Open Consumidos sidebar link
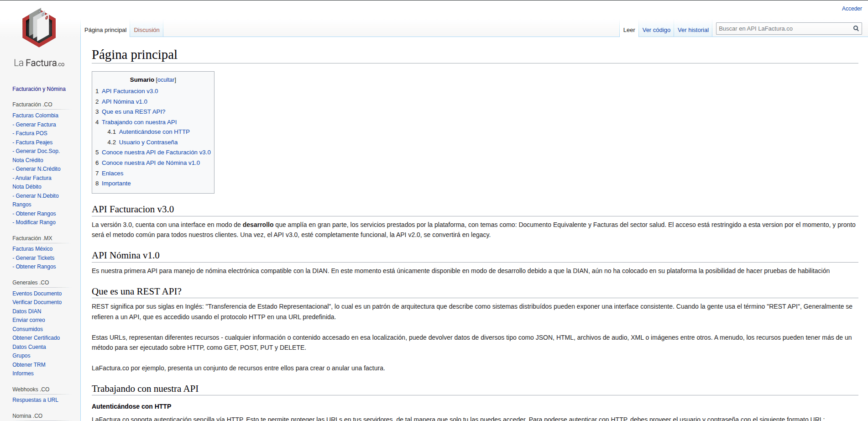Viewport: 868px width, 421px height. coord(28,329)
